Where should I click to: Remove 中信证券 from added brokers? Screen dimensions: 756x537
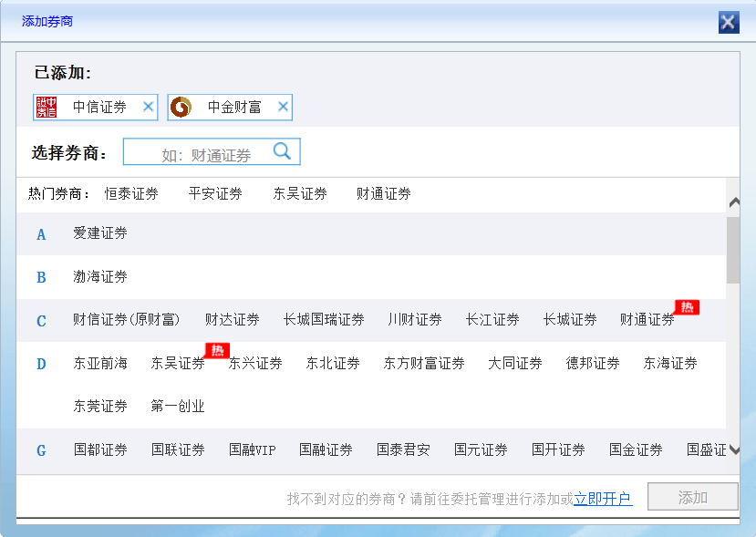[x=149, y=107]
